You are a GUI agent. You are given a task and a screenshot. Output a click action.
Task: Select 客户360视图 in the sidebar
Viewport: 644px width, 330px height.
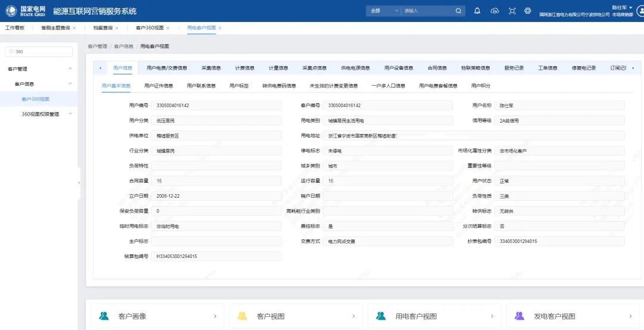click(x=36, y=99)
